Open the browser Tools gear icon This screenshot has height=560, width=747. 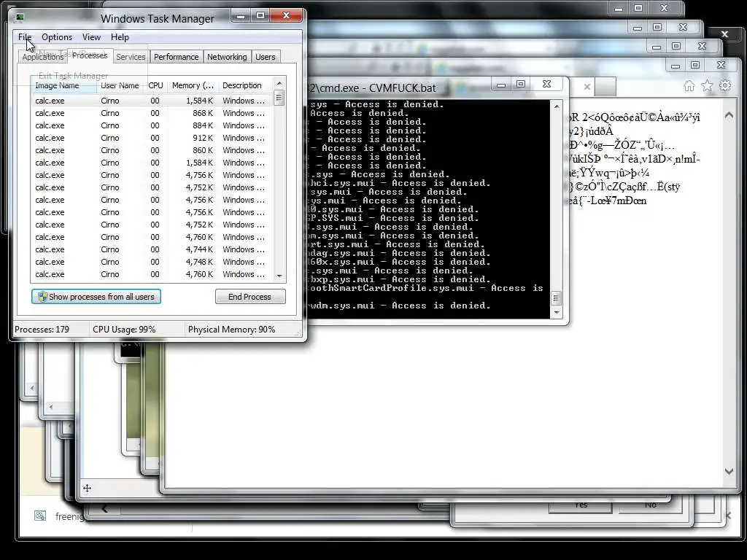coord(725,86)
